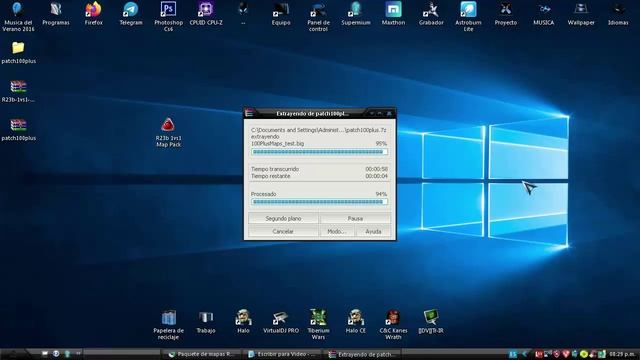Open the Papelera de reciclaje icon
This screenshot has height=360, width=640.
click(x=169, y=325)
